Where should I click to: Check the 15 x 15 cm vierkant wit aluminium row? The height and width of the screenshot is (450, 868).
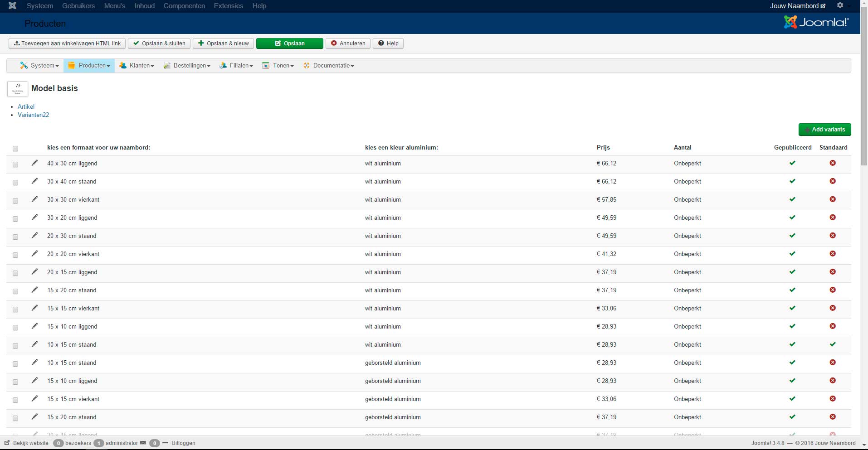[15, 310]
